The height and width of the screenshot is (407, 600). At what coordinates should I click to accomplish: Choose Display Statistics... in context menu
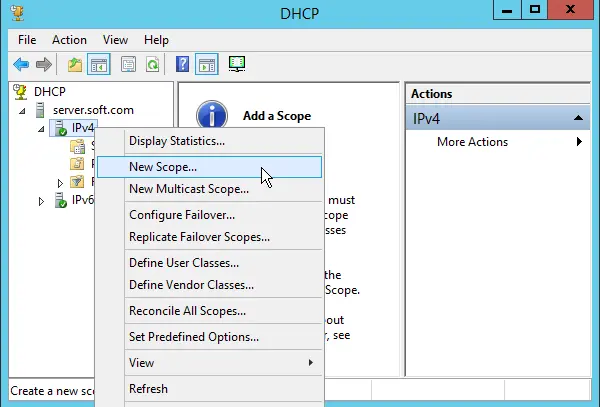click(176, 141)
